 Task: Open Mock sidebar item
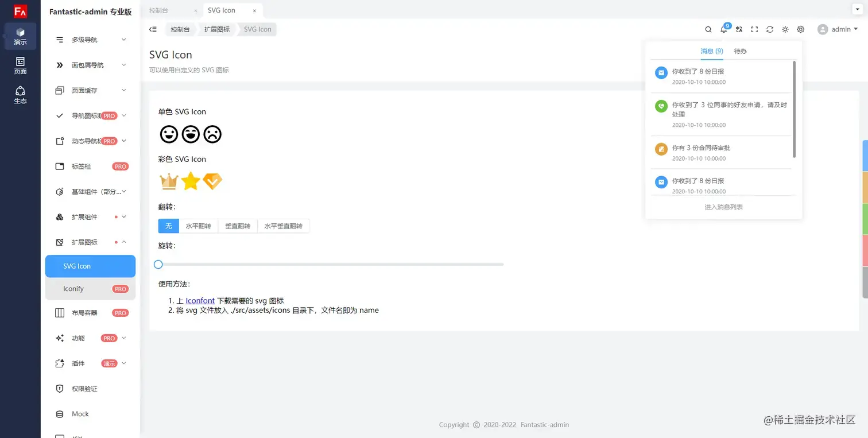[x=91, y=414]
